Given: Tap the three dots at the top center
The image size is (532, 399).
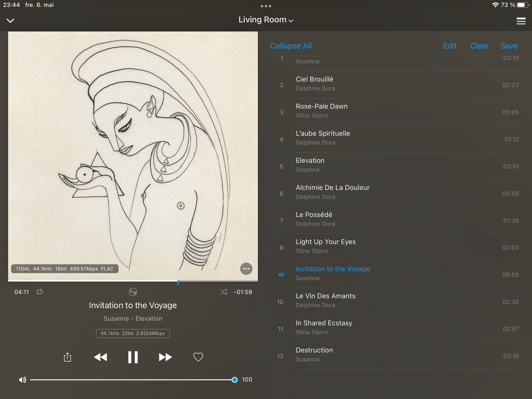Looking at the screenshot, I should [266, 6].
